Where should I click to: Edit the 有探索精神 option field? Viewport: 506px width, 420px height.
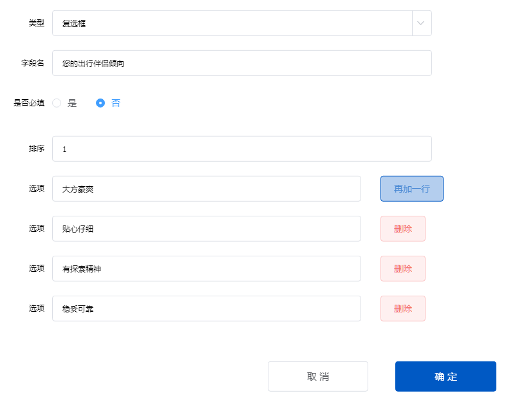[206, 269]
